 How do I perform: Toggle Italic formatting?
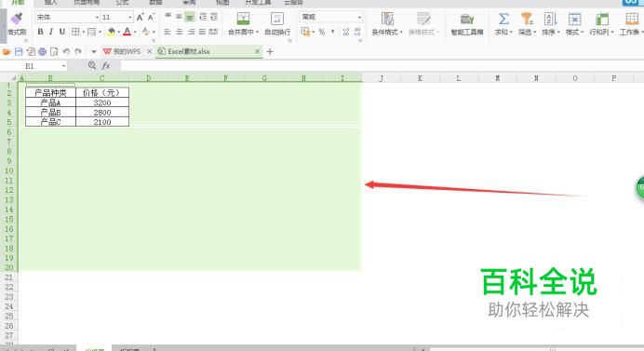tap(51, 32)
